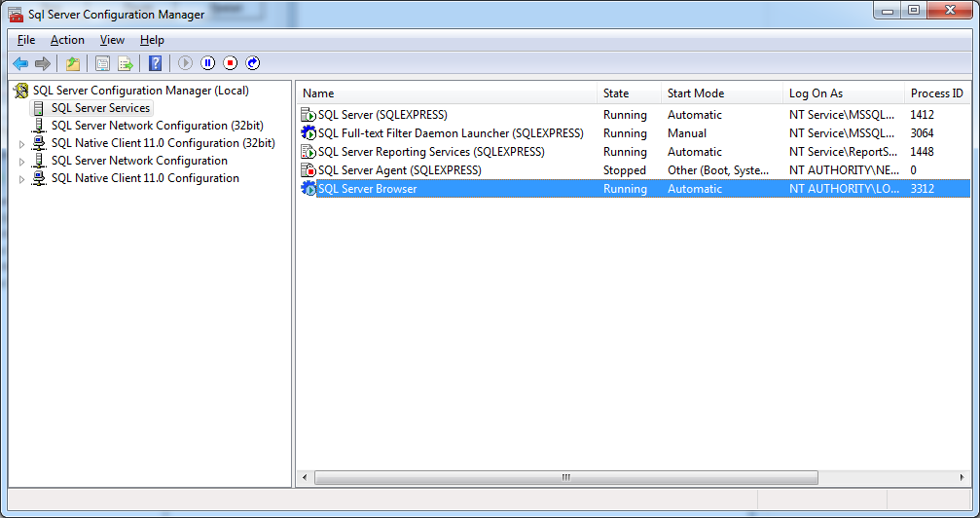Select SQL Native Client 11.0 Configuration (32bit) label
The width and height of the screenshot is (980, 518).
(x=163, y=143)
